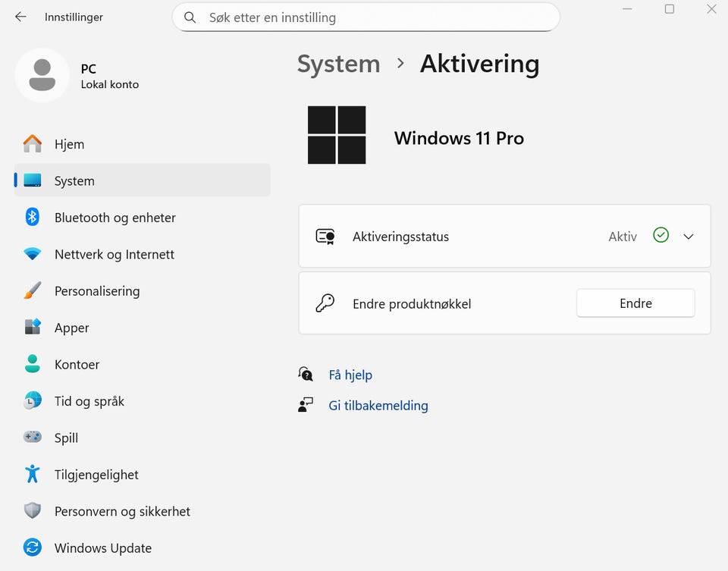
Task: Click the Hjem house icon
Action: (33, 144)
